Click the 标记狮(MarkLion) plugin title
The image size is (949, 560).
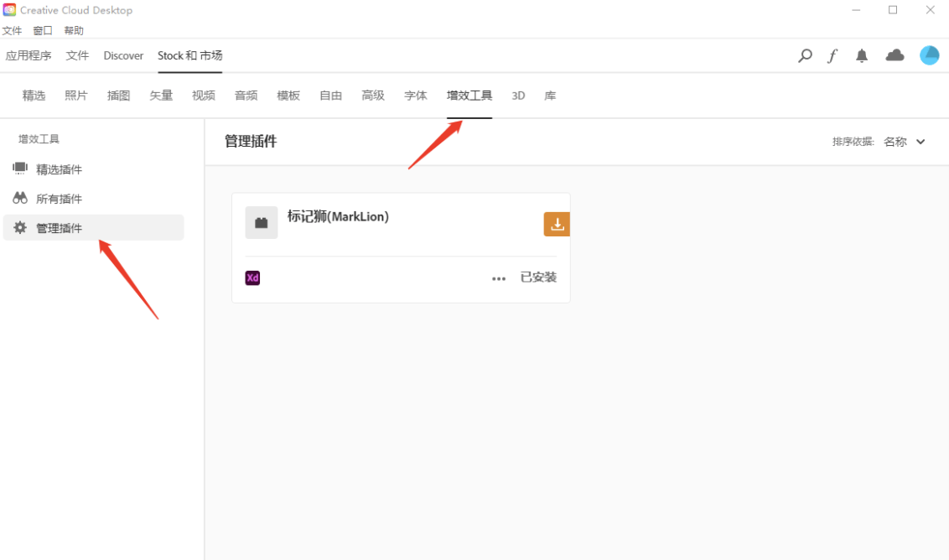(x=338, y=216)
